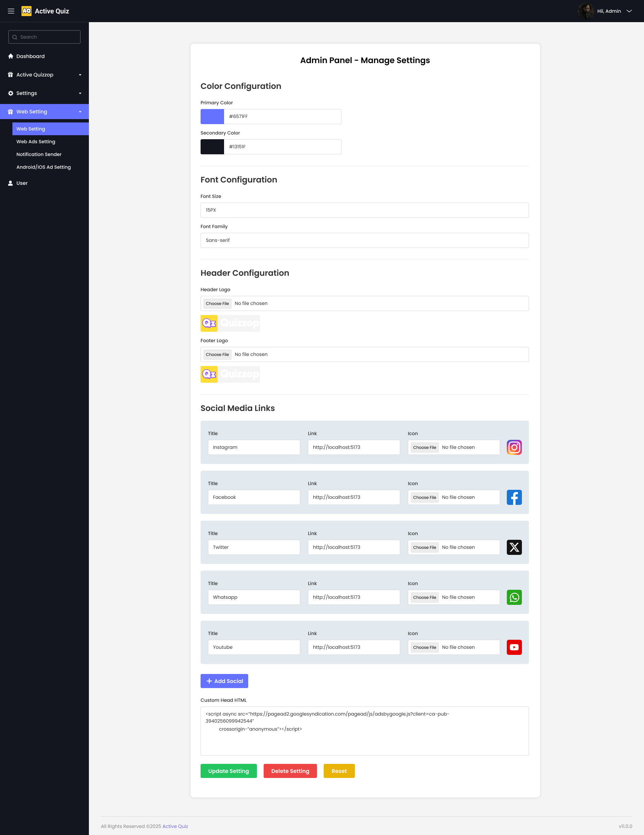Click the Instagram title field

[x=254, y=447]
